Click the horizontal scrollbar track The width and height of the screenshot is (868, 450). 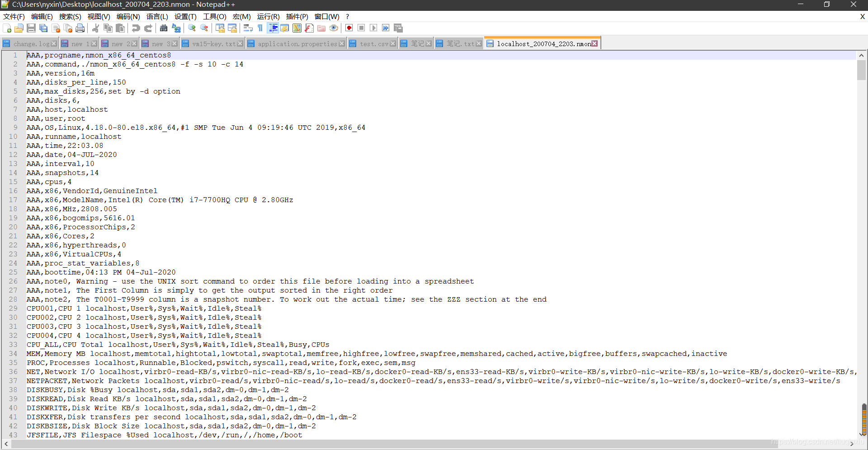coord(429,444)
